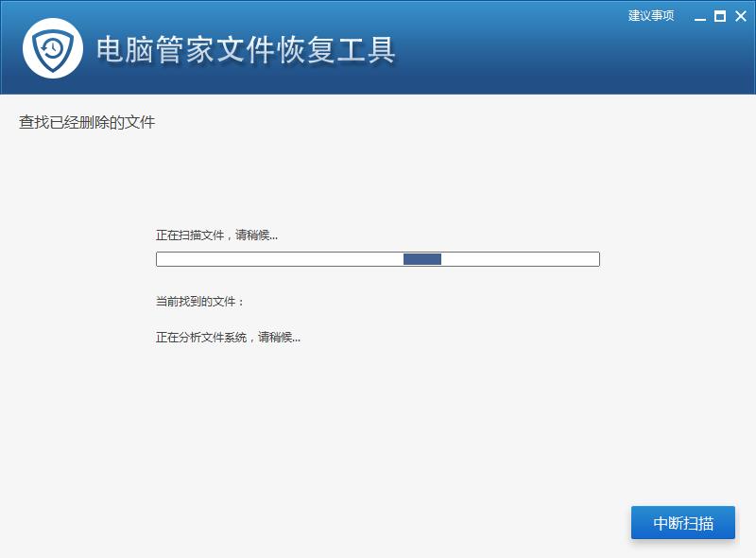Screen dimensions: 756x558
Task: Click the 正在扫描文件，请稍候 status text
Action: (216, 235)
